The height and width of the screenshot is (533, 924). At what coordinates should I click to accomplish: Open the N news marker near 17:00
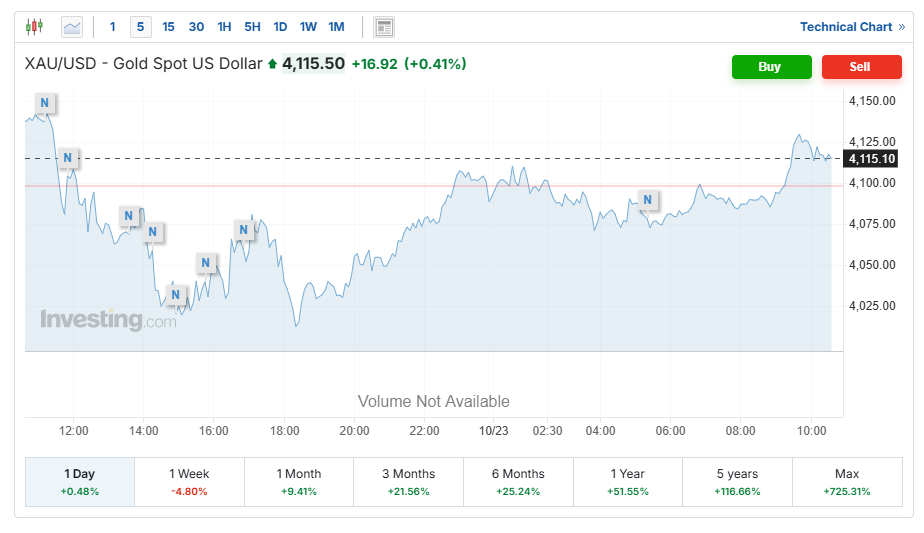[x=243, y=230]
